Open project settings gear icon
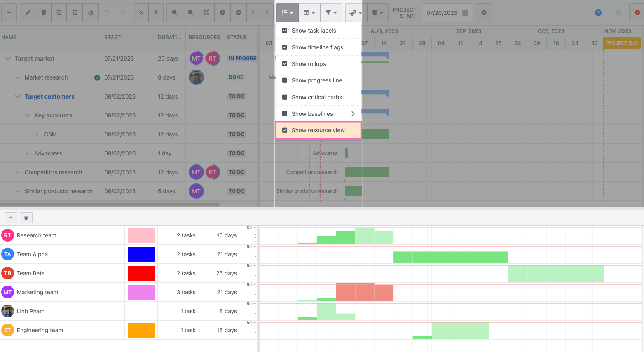This screenshot has height=352, width=644. [484, 13]
